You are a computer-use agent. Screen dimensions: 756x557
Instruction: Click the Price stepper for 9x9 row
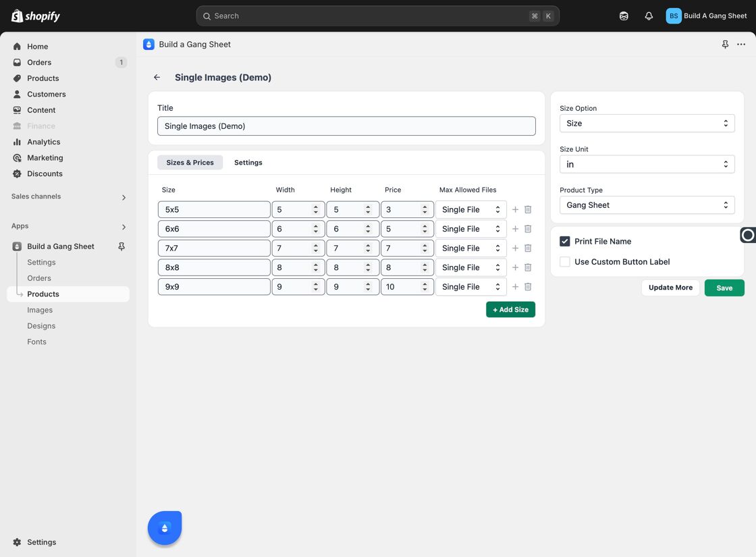pyautogui.click(x=425, y=286)
